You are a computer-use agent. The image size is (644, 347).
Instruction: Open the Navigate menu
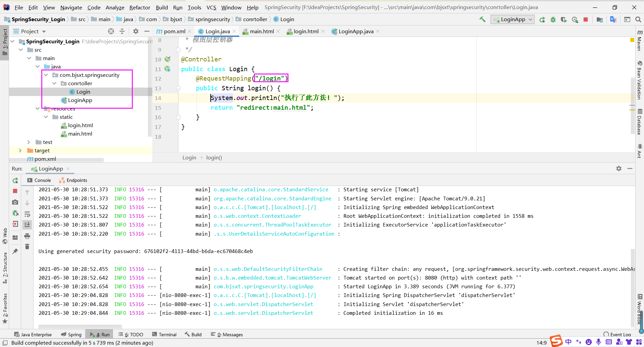[x=71, y=7]
